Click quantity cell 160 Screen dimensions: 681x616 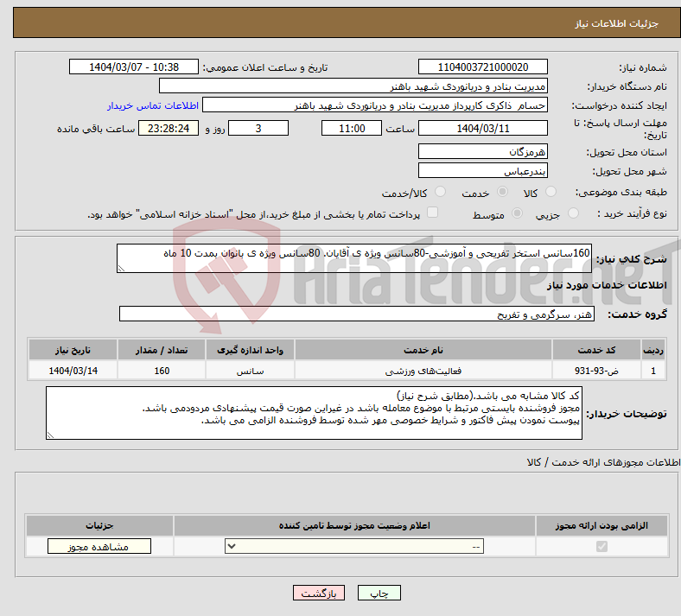click(x=162, y=371)
